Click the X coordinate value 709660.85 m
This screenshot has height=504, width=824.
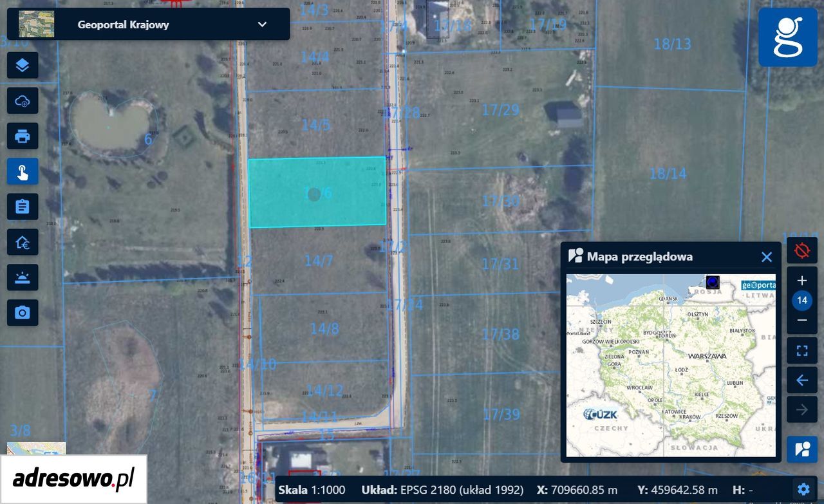577,490
